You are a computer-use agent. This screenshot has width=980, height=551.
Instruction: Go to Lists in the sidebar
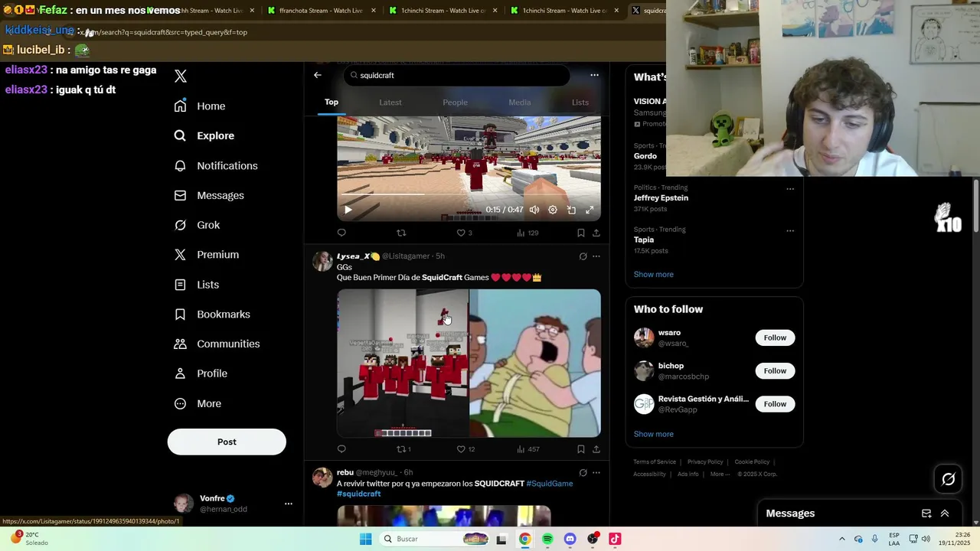(x=197, y=284)
